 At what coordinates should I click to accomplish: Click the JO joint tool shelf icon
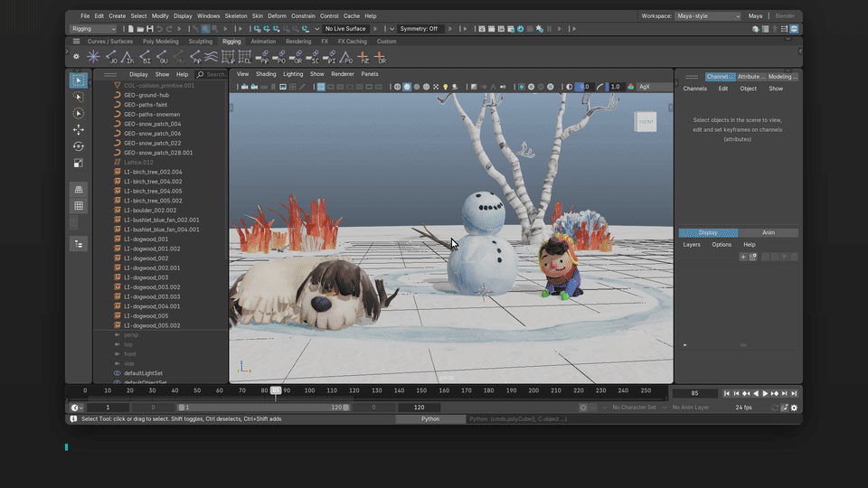[x=110, y=56]
